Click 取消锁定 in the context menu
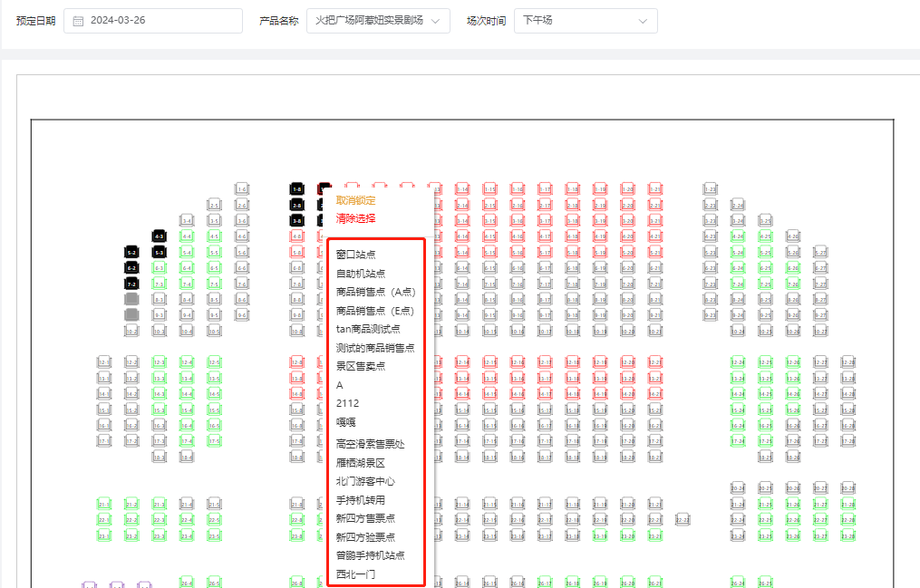The height and width of the screenshot is (588, 920). pyautogui.click(x=355, y=200)
